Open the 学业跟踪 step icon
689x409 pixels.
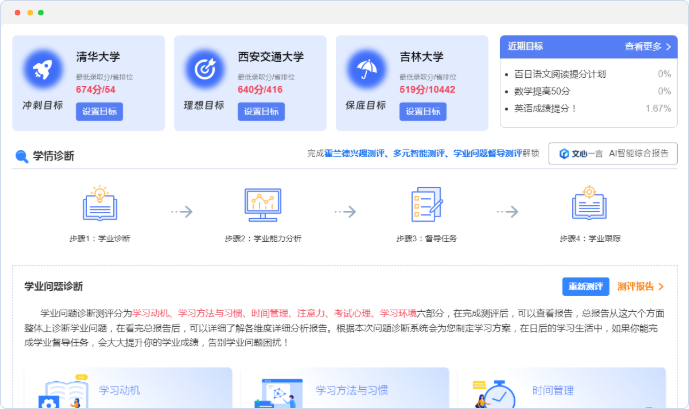[x=589, y=206]
